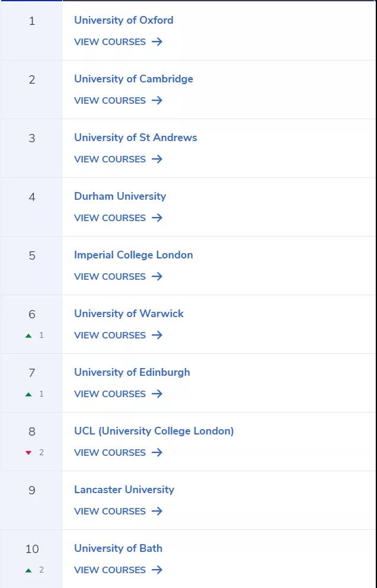Image resolution: width=377 pixels, height=588 pixels.
Task: Open the Lancaster University name link
Action: coord(124,490)
